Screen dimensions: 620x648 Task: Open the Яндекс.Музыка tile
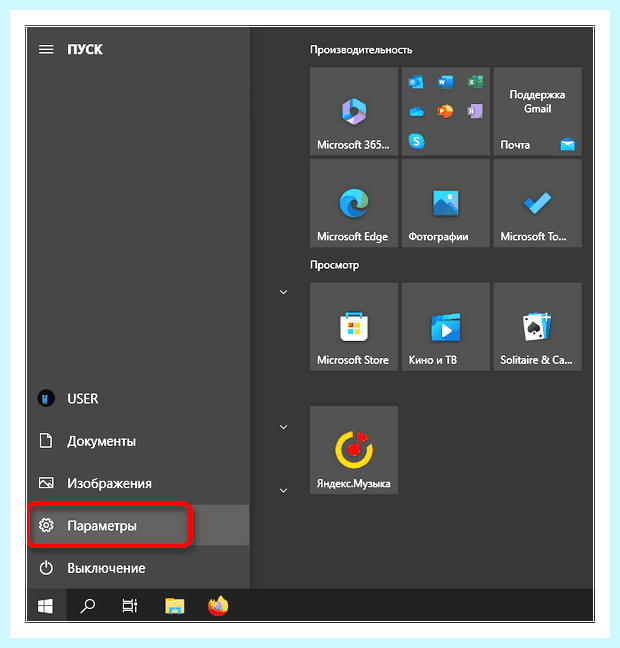tap(354, 450)
